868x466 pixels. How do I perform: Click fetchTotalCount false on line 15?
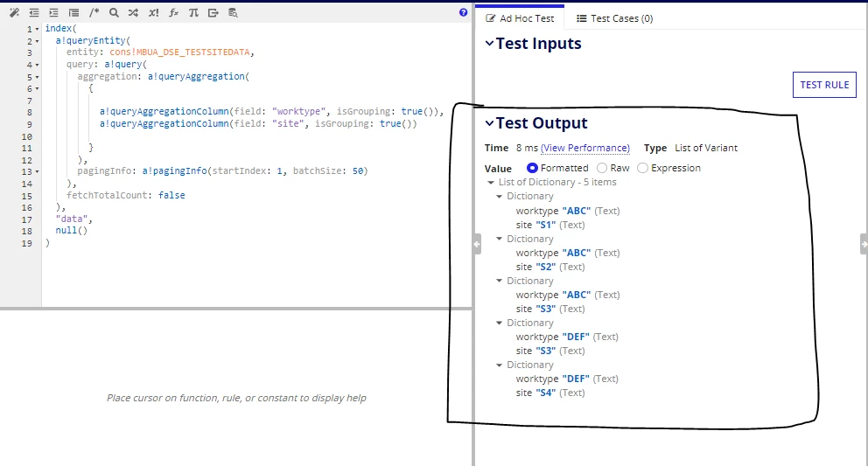tap(126, 195)
